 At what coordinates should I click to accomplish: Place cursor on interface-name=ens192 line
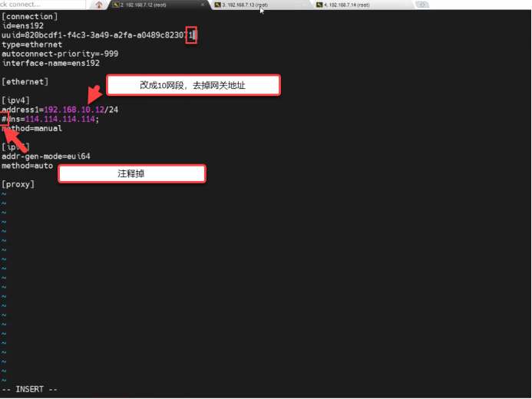(50, 63)
